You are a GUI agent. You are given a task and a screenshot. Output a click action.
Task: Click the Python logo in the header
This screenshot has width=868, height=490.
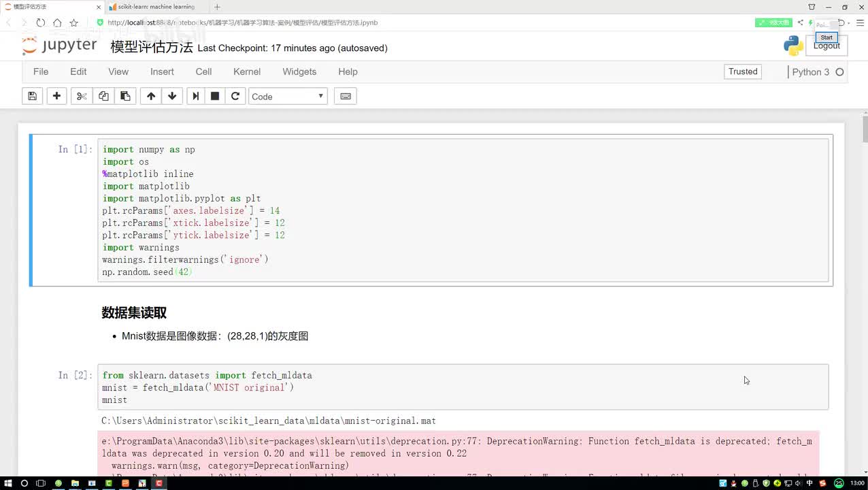click(793, 46)
